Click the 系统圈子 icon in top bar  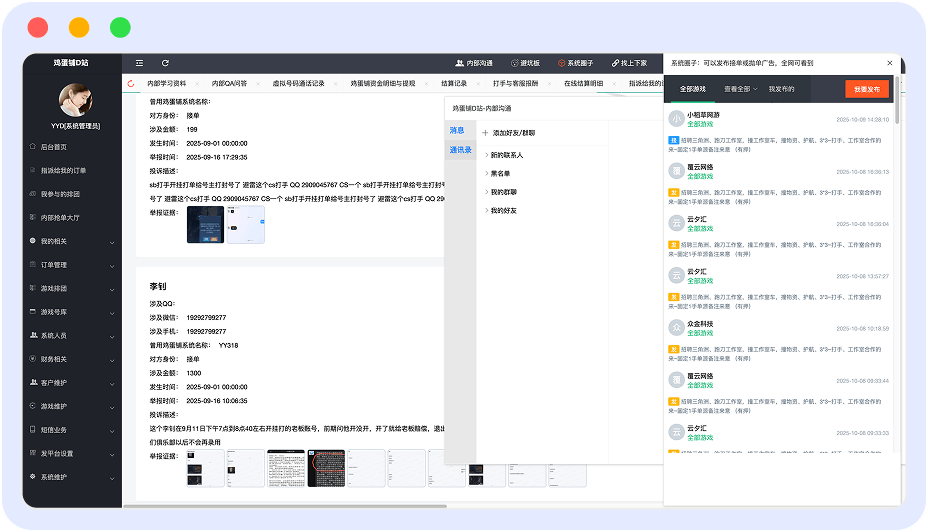[562, 63]
